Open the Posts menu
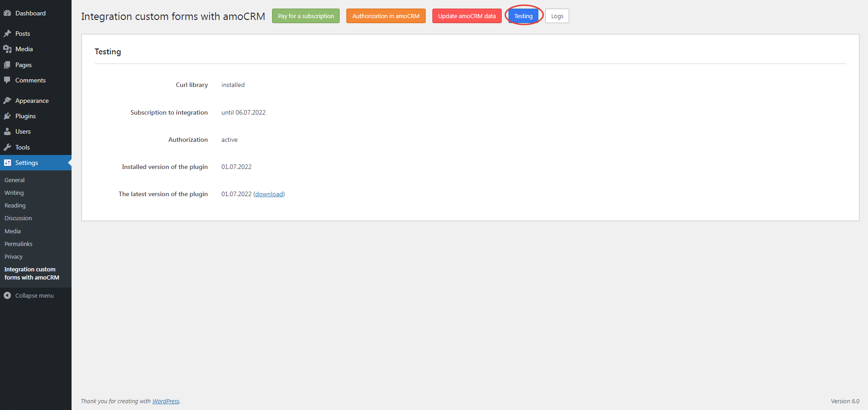Image resolution: width=868 pixels, height=410 pixels. coord(36,34)
